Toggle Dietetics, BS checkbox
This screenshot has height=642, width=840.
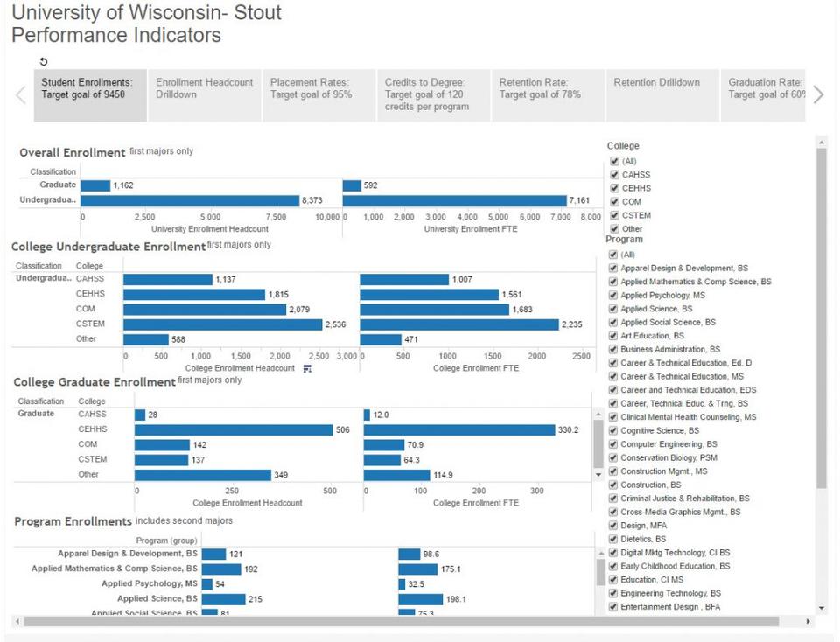[x=613, y=539]
